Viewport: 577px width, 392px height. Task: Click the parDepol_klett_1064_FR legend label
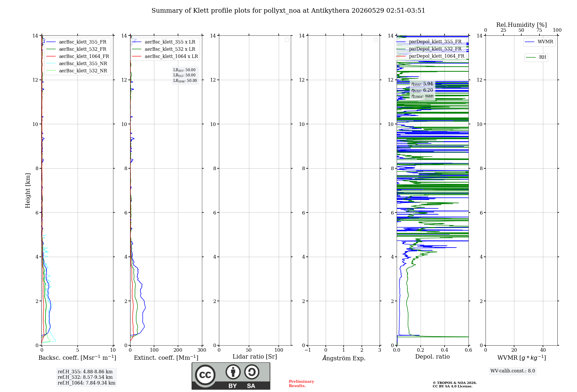click(437, 56)
